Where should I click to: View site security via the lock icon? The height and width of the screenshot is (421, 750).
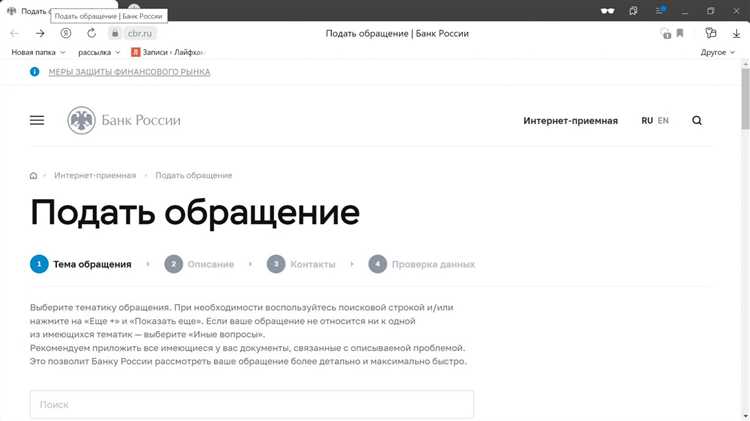(x=115, y=33)
